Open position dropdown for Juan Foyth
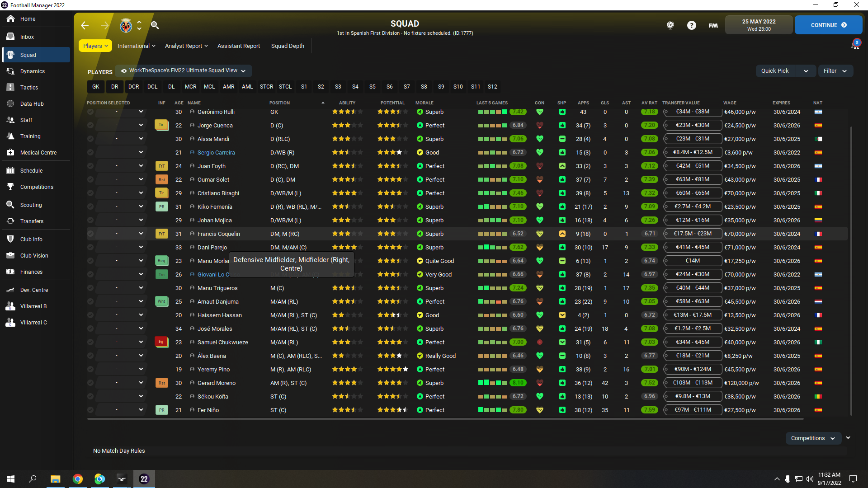The image size is (868, 488). [141, 166]
